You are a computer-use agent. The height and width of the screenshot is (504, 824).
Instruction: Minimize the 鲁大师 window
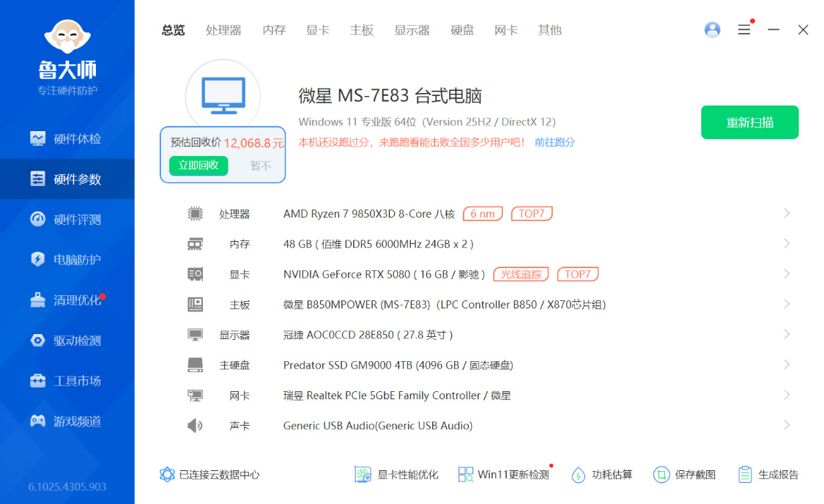click(x=773, y=30)
